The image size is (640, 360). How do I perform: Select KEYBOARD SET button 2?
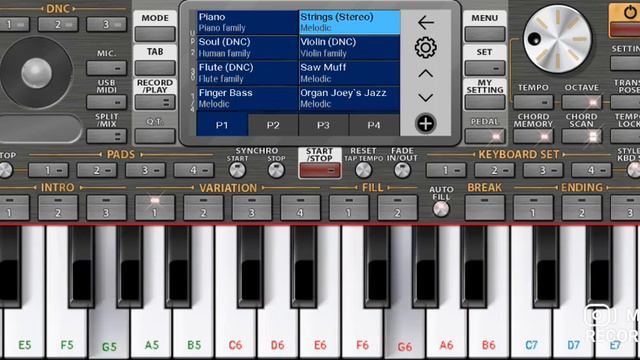click(x=495, y=170)
